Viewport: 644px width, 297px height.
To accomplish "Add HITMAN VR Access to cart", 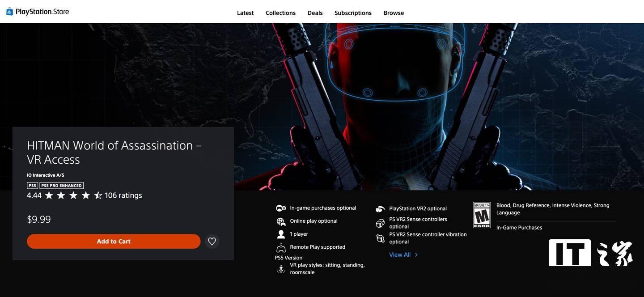I will click(x=114, y=242).
